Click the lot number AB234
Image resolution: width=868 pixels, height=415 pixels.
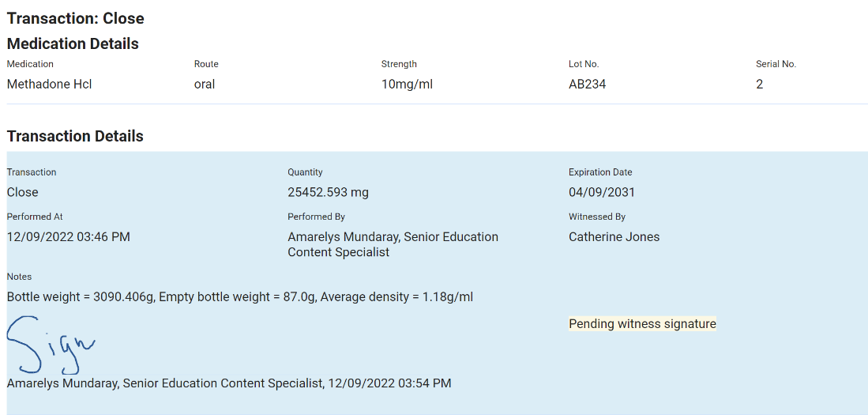[x=587, y=84]
